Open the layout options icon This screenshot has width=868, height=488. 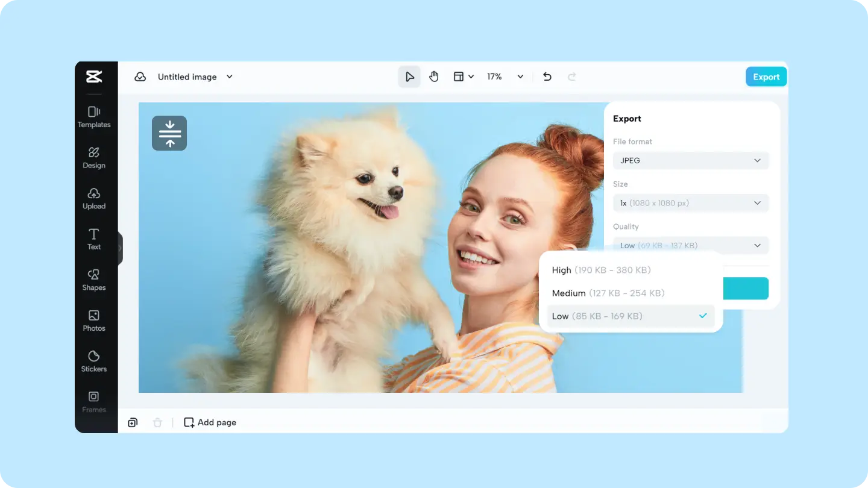459,77
